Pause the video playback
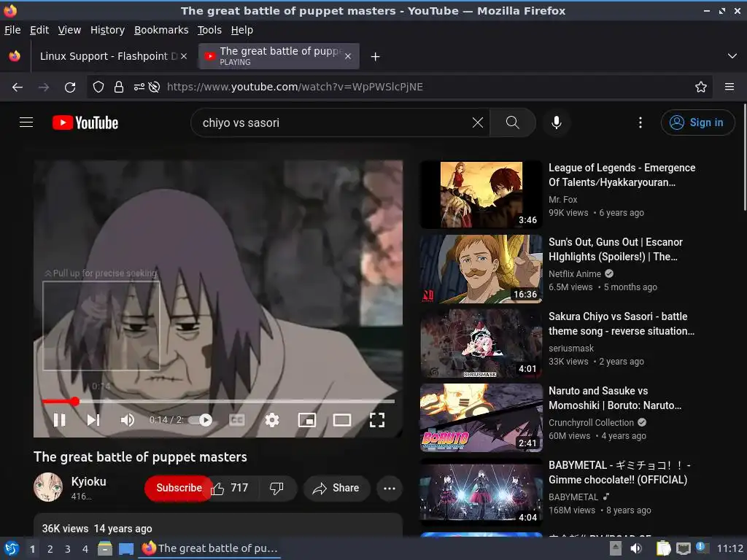The image size is (747, 560). click(60, 420)
